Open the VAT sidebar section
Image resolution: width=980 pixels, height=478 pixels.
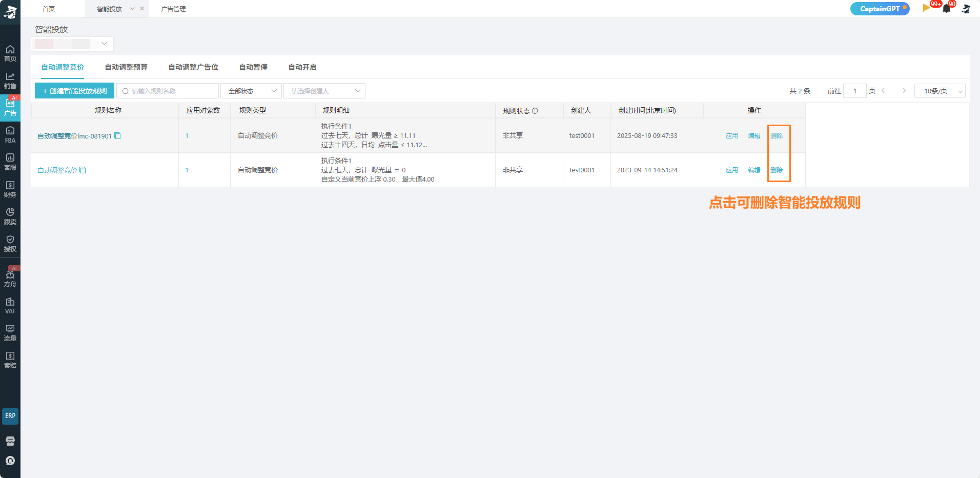[10, 306]
